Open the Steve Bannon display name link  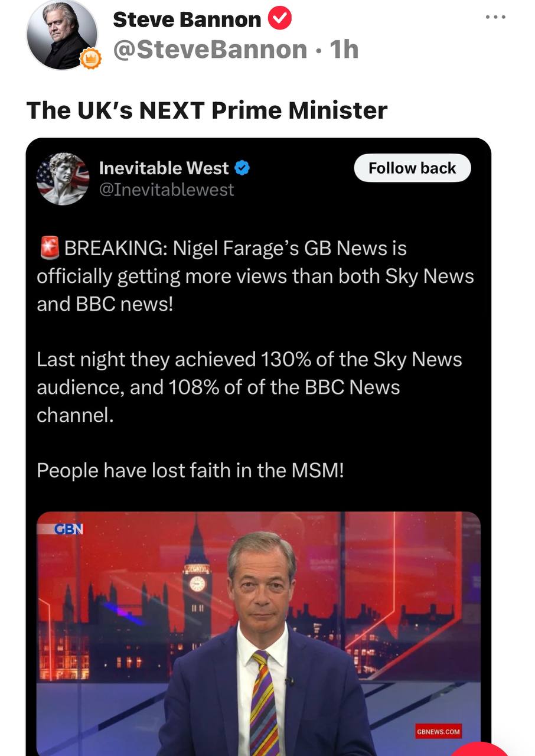point(187,19)
